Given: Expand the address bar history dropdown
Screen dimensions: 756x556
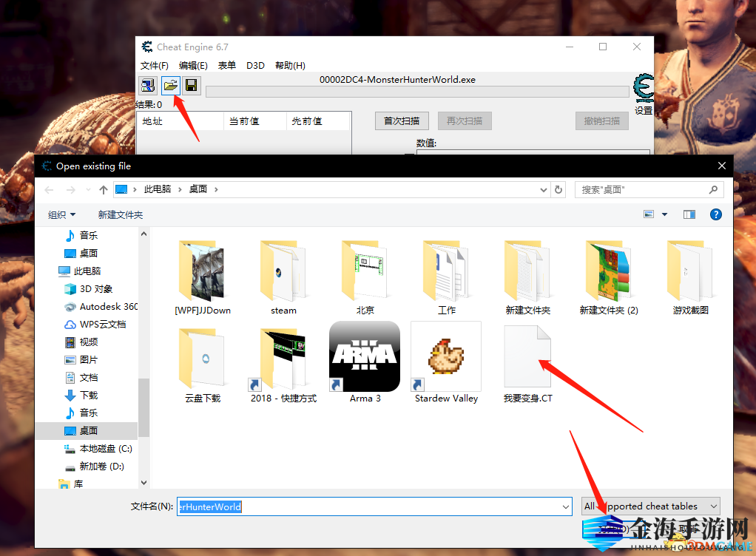Looking at the screenshot, I should coord(544,190).
